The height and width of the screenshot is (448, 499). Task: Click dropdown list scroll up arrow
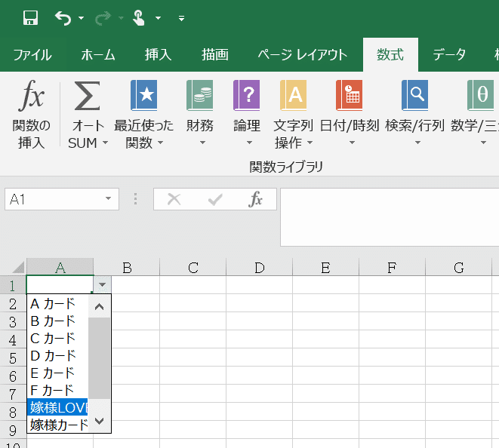tap(100, 306)
